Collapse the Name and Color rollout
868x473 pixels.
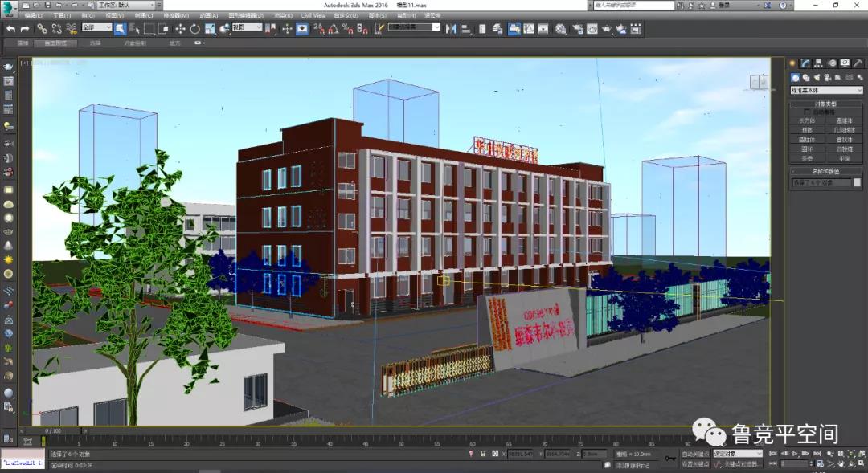click(827, 171)
